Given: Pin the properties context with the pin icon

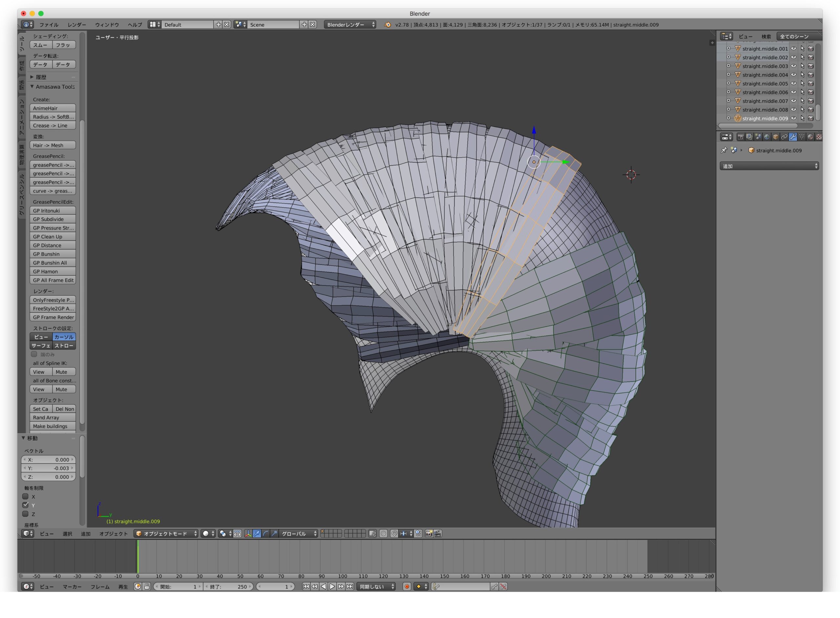Looking at the screenshot, I should [724, 150].
